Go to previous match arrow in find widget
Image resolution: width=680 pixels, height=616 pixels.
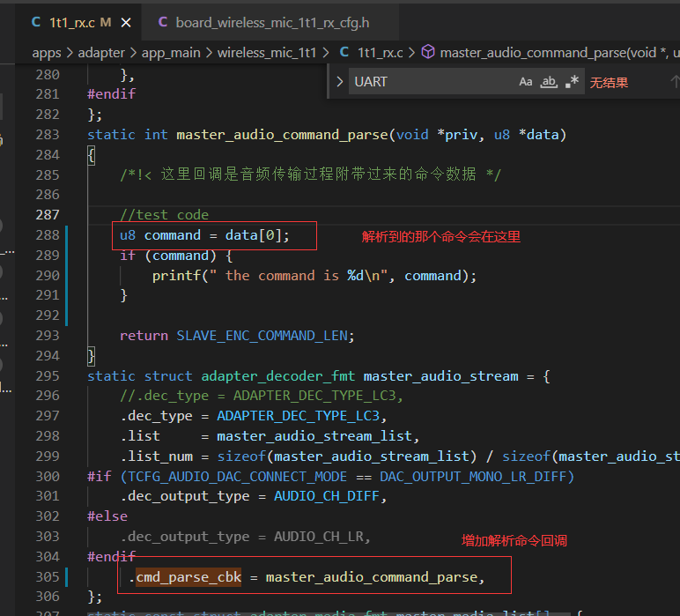(x=675, y=82)
